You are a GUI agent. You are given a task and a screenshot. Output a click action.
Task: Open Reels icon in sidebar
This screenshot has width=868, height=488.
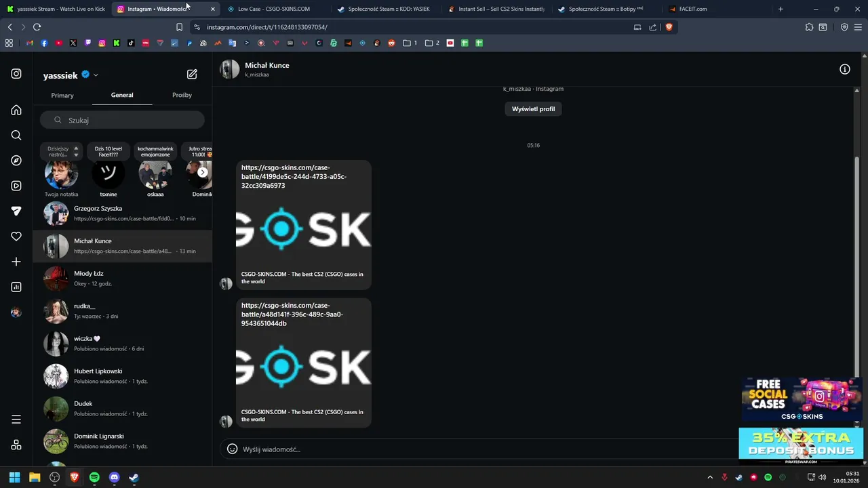(16, 186)
